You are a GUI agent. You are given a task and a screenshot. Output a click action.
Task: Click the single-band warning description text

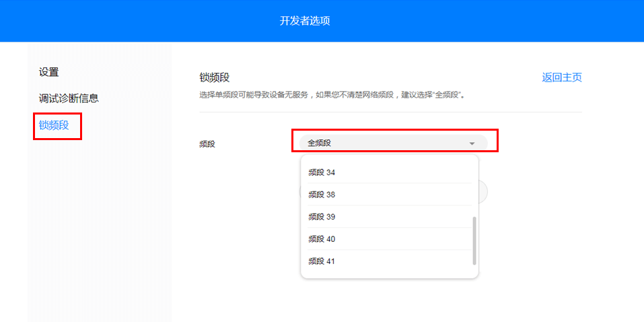click(x=332, y=95)
